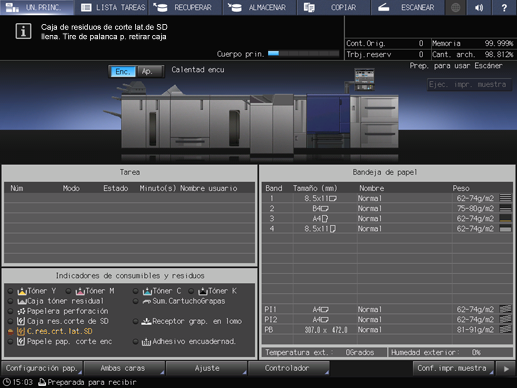
Task: Click the Temperatura ext. field
Action: point(324,353)
